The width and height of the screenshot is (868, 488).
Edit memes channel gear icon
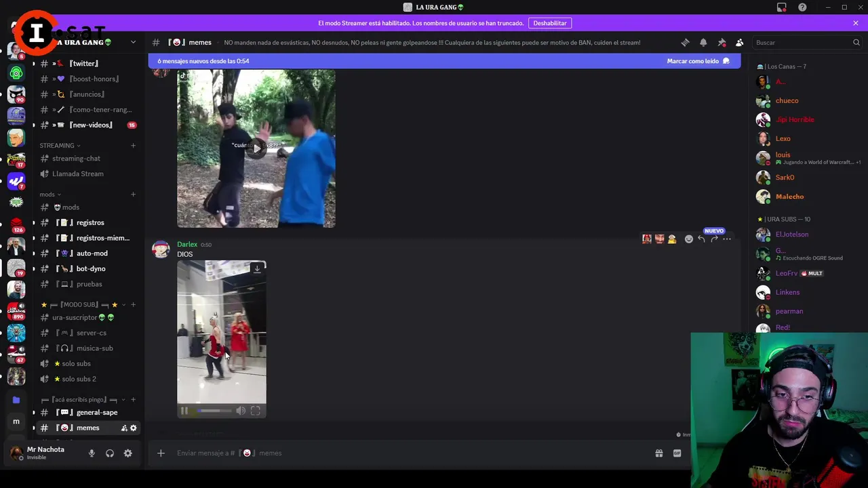134,428
